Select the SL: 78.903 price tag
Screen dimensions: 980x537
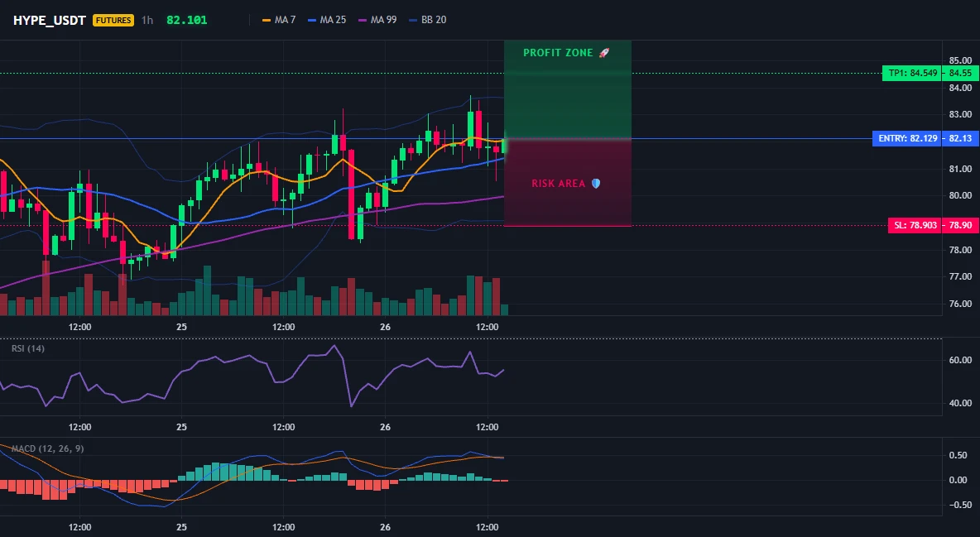point(915,226)
